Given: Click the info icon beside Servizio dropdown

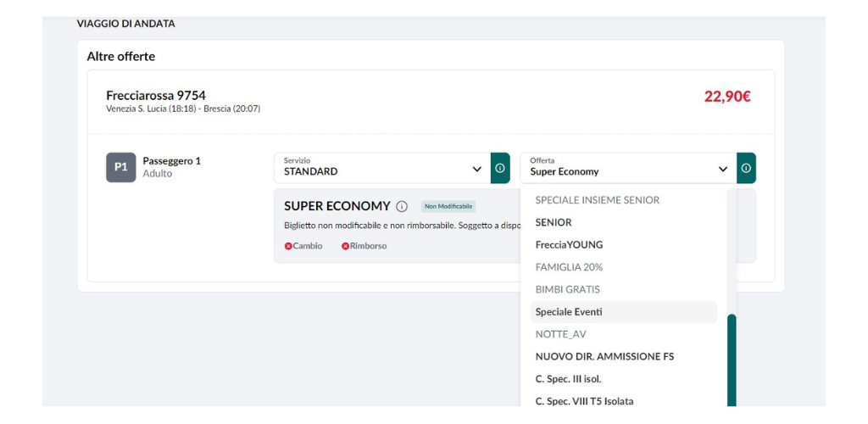Looking at the screenshot, I should (500, 168).
